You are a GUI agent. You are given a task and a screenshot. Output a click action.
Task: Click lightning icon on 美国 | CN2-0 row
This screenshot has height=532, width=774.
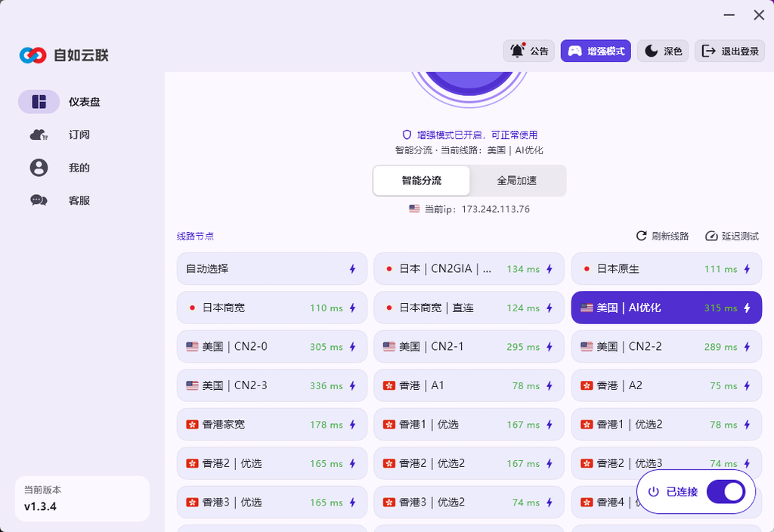pyautogui.click(x=352, y=347)
